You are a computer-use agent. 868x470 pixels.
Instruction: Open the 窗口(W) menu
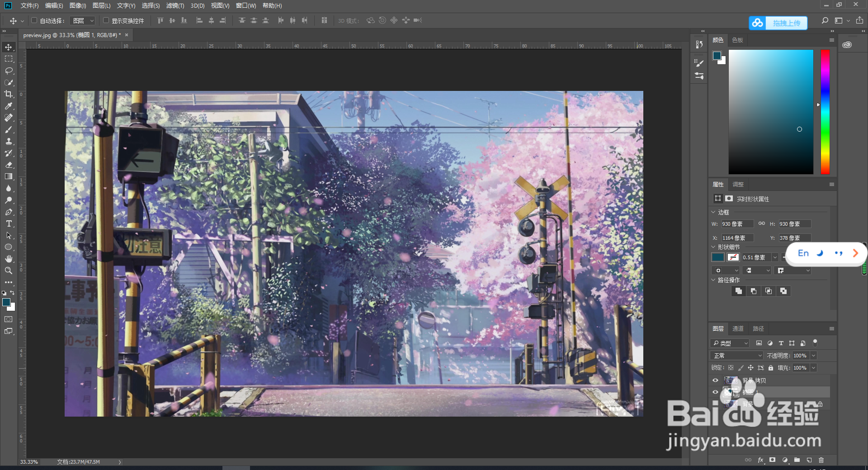click(246, 5)
